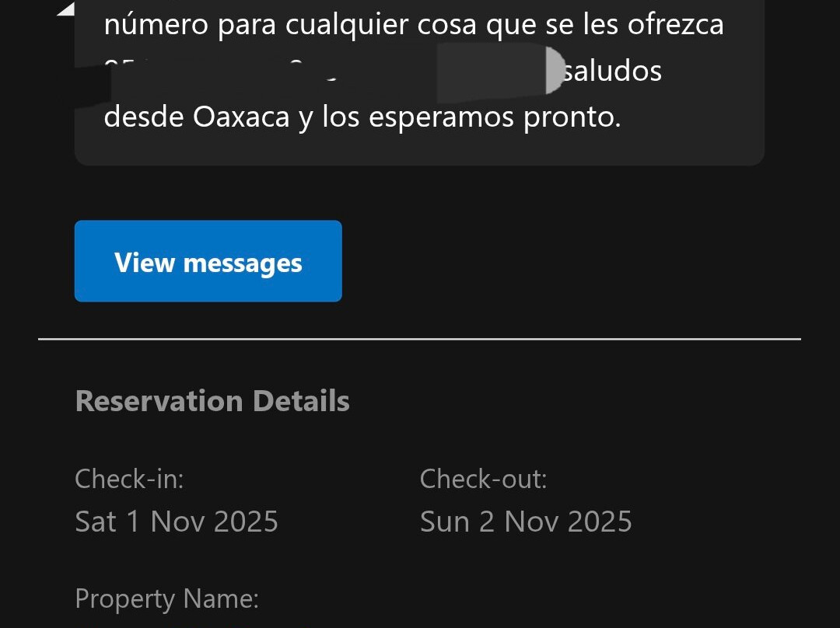840x628 pixels.
Task: Select the Sat 1 Nov 2025 date
Action: coord(177,521)
